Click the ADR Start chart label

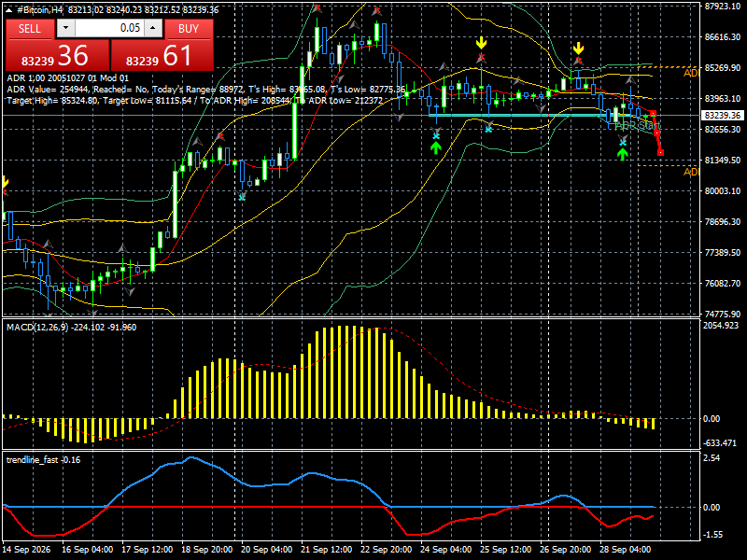point(638,125)
